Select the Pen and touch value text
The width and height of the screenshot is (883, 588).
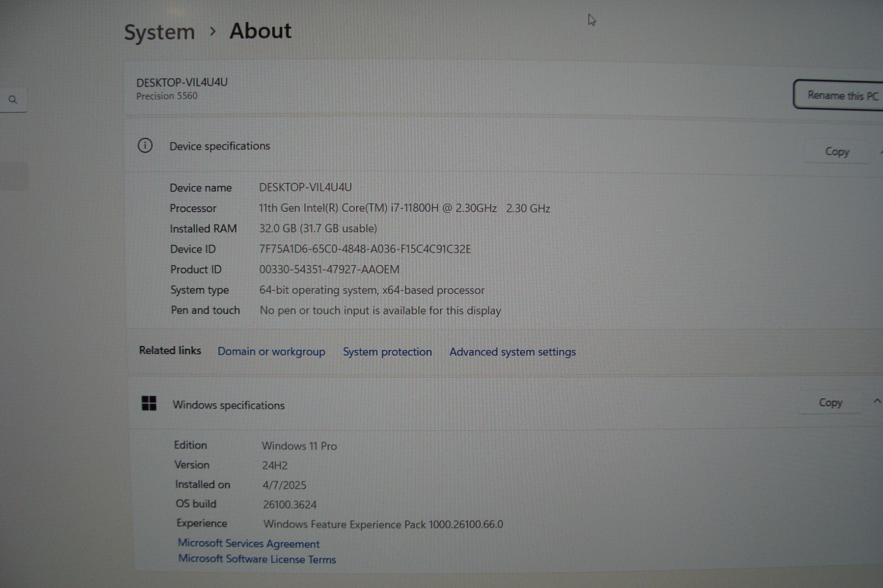380,311
